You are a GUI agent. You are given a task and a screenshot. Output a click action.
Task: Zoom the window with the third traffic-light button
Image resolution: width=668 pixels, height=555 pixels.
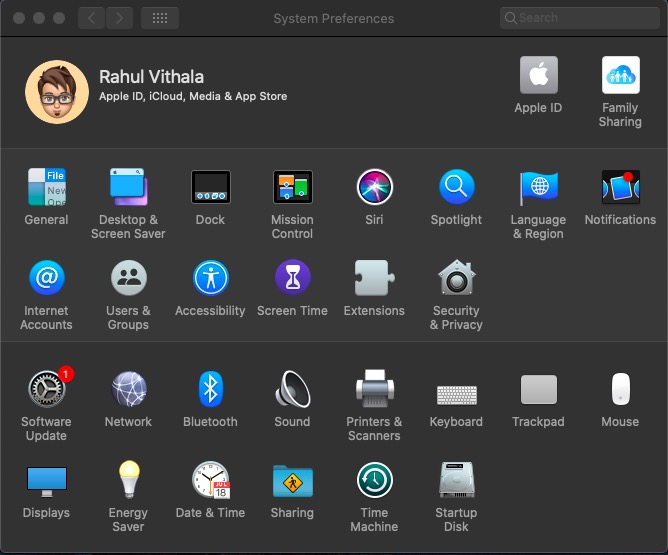(59, 18)
